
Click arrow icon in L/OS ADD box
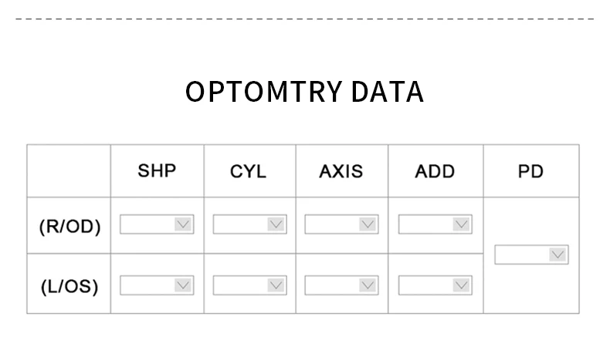[462, 285]
